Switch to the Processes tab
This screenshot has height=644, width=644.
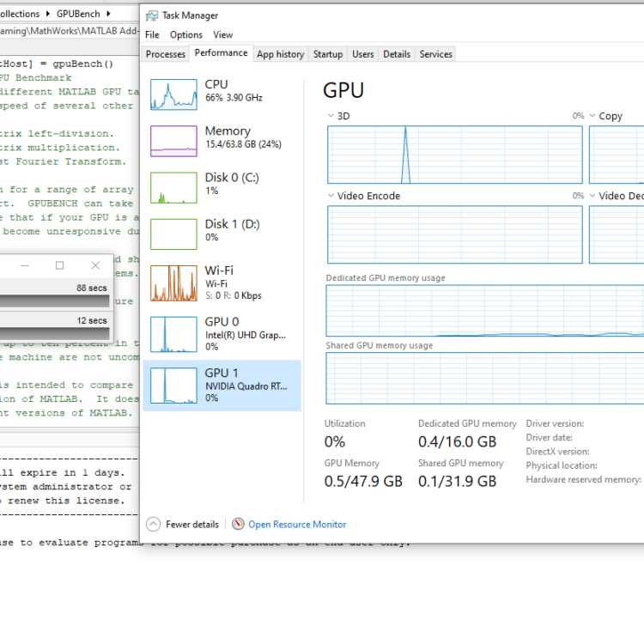coord(166,54)
